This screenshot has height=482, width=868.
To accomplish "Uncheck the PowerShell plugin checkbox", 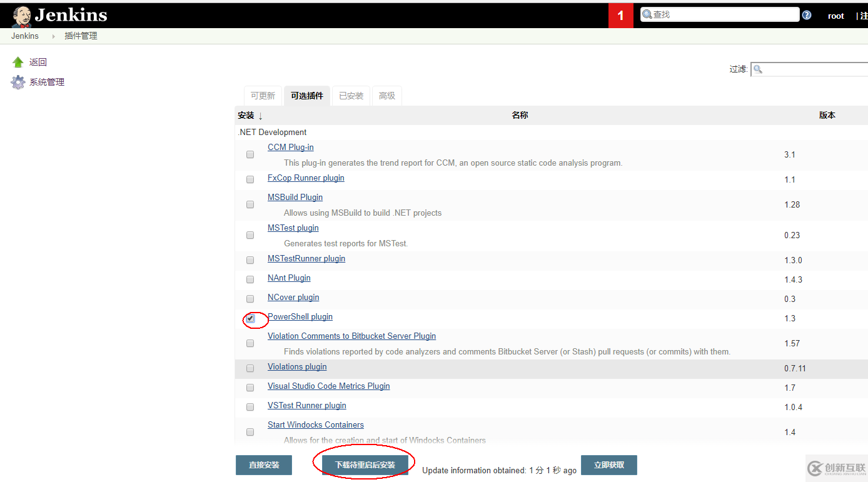I will (250, 319).
